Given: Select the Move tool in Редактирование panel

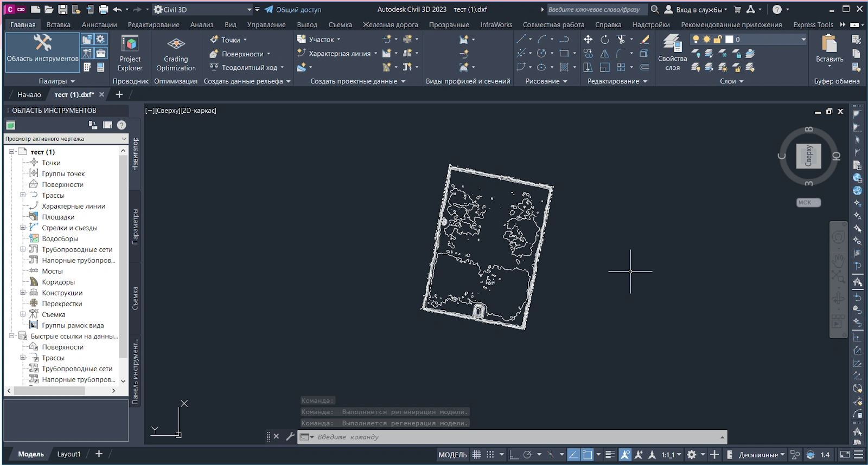Looking at the screenshot, I should pos(588,40).
